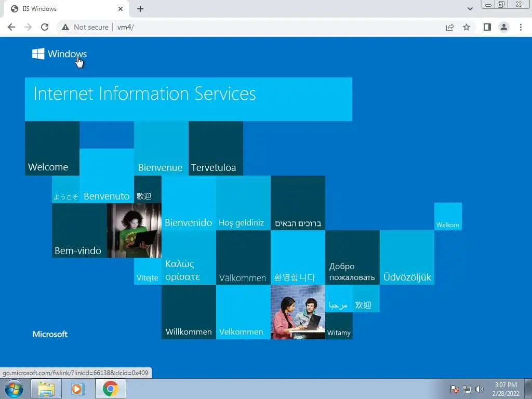Reload the IIS Windows page
Image resolution: width=532 pixels, height=399 pixels.
point(45,27)
